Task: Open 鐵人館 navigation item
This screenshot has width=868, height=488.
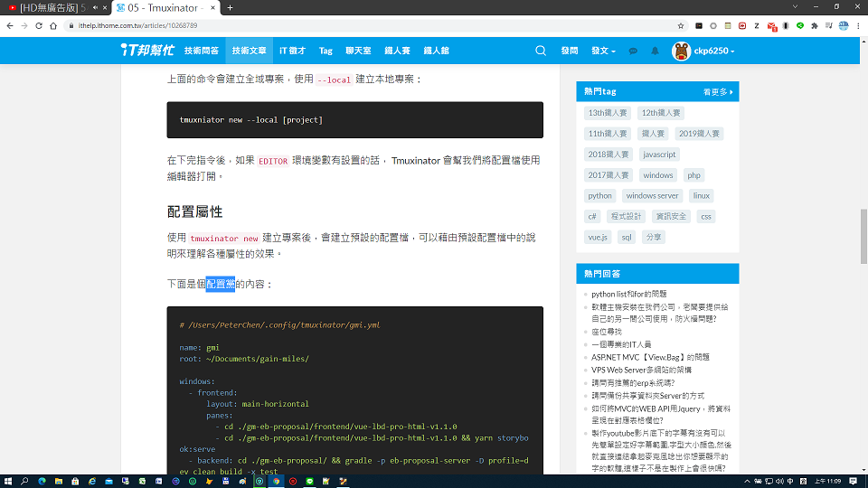Action: click(436, 51)
